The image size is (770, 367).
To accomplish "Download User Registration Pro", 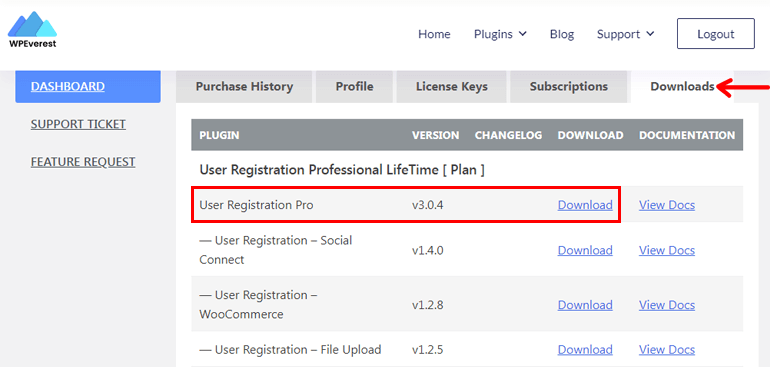I will tap(585, 205).
